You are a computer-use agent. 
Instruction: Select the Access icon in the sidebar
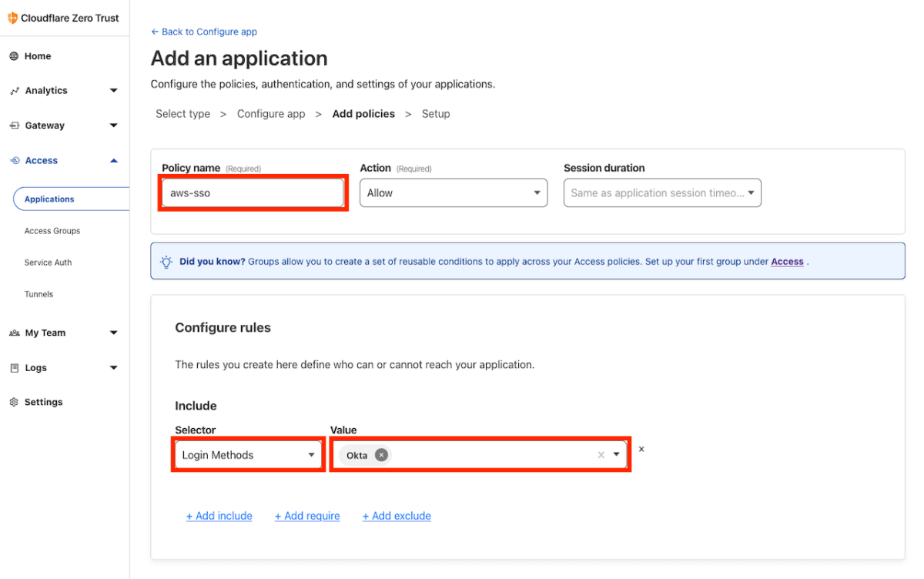pyautogui.click(x=13, y=160)
